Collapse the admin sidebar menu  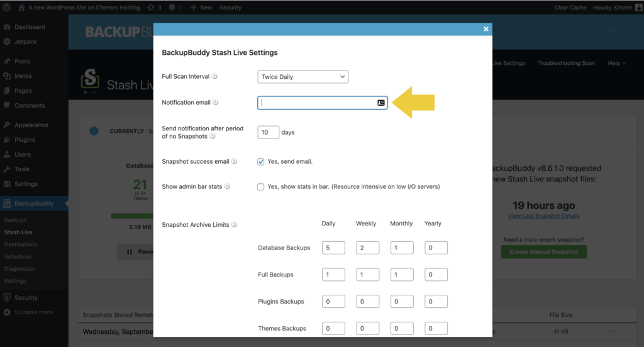pyautogui.click(x=34, y=312)
